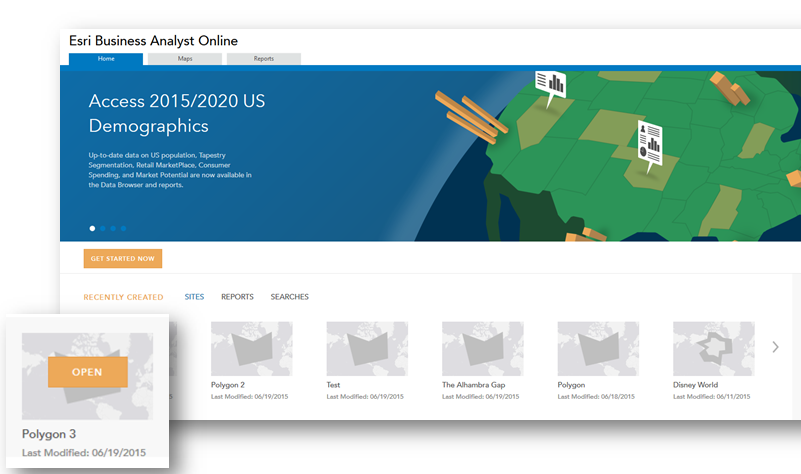
Task: Show next recently created sites arrow
Action: (775, 347)
